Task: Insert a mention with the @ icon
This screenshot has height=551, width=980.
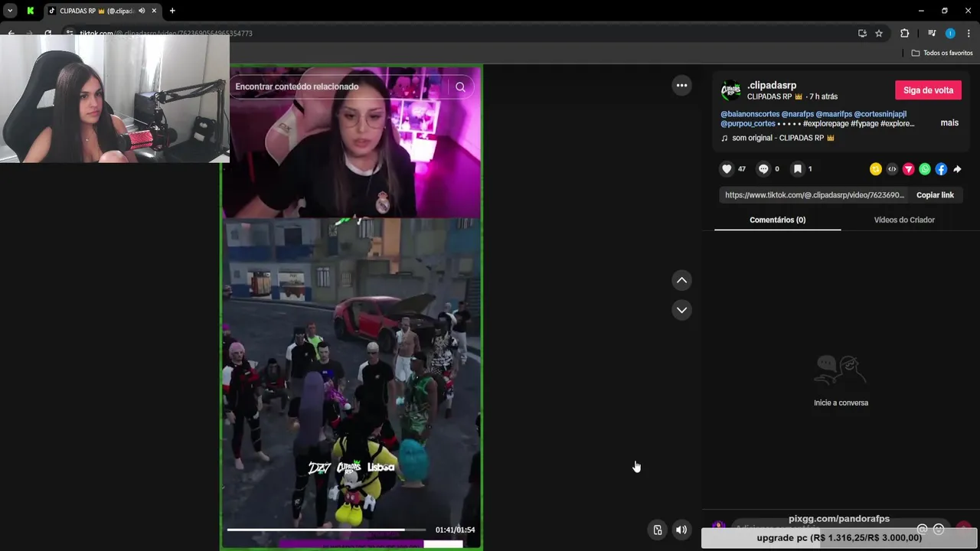Action: click(922, 530)
